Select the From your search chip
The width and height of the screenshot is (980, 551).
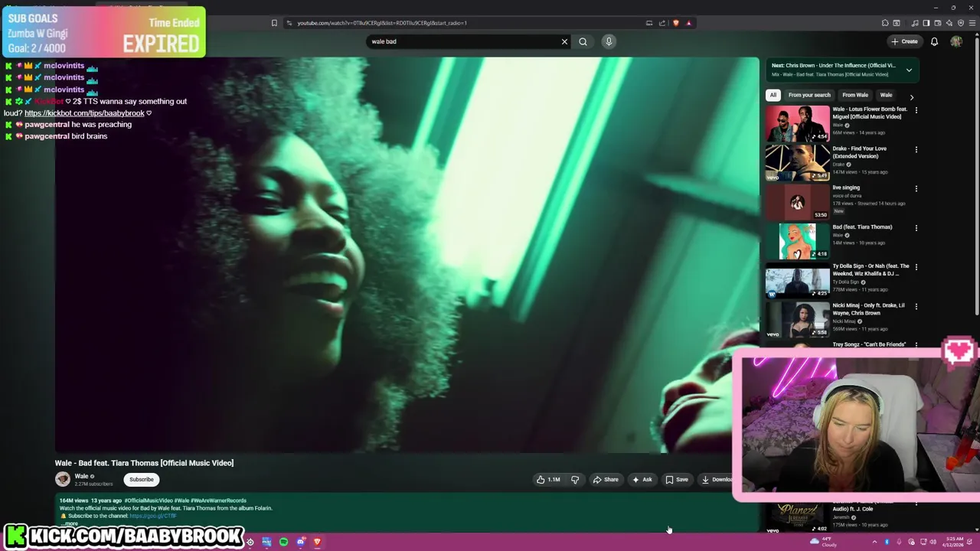tap(809, 95)
